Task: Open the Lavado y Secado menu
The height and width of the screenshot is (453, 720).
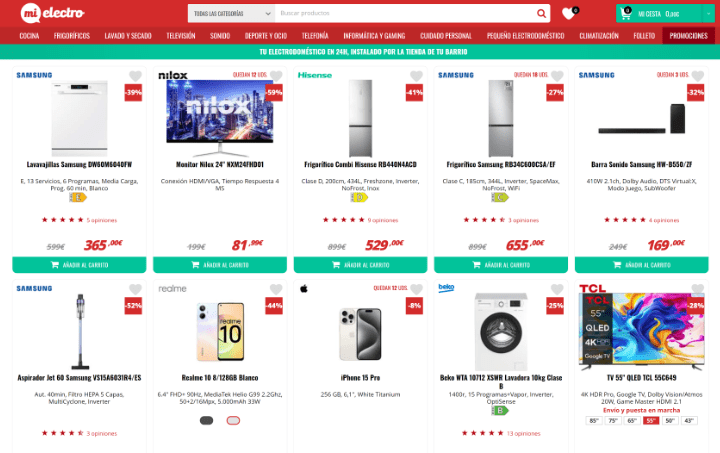Action: (x=128, y=36)
